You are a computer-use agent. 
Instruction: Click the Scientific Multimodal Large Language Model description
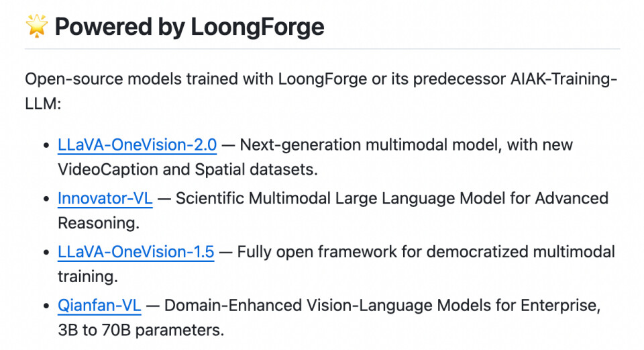point(392,198)
